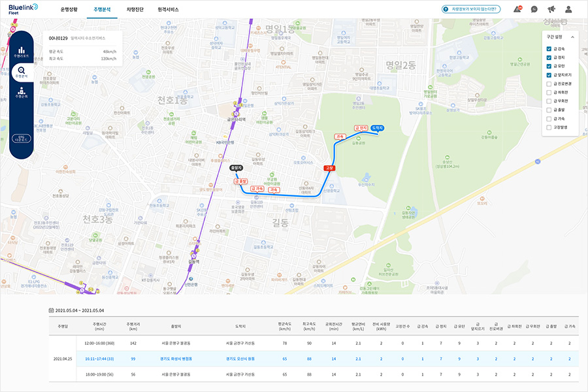Open the chat message icon in top bar

pyautogui.click(x=536, y=8)
